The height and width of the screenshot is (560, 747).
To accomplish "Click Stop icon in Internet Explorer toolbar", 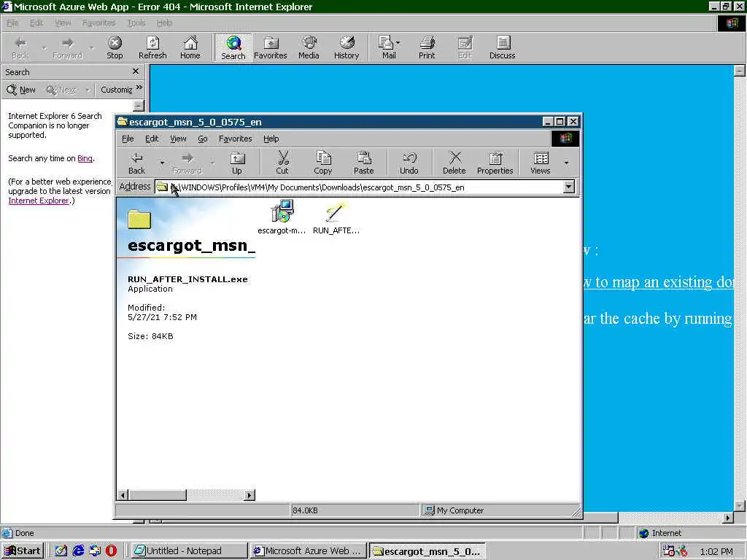I will coord(115,47).
